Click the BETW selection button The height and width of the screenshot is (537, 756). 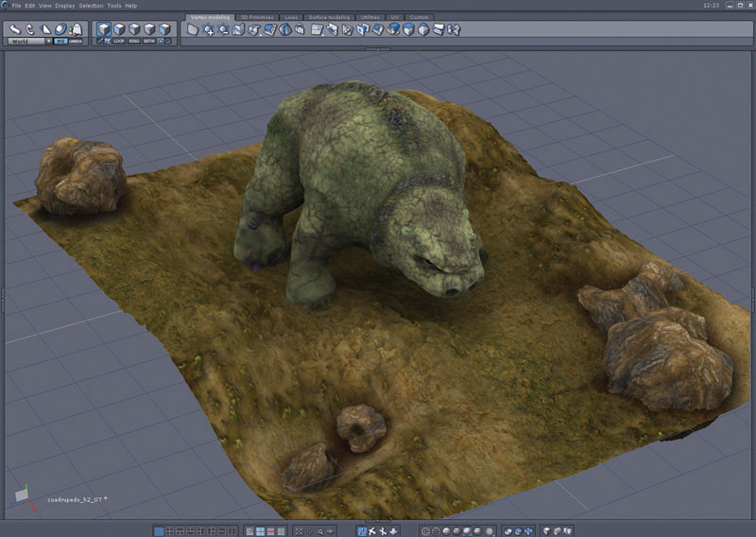[x=149, y=42]
